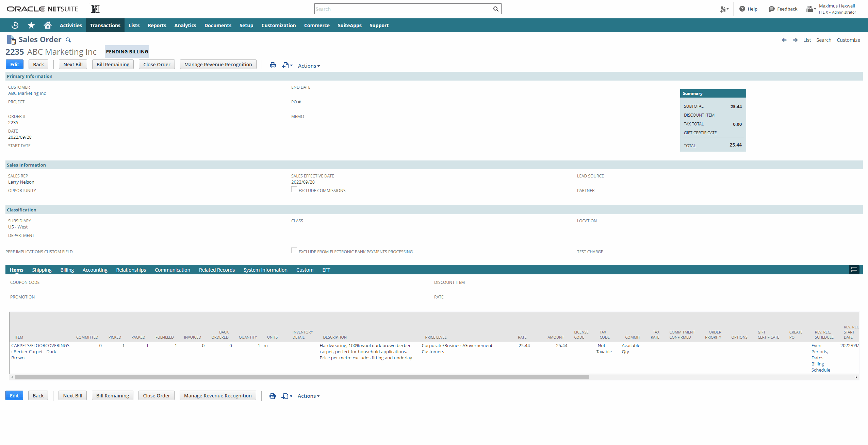Switch to the Shipping subtab
The height and width of the screenshot is (445, 868).
(42, 270)
